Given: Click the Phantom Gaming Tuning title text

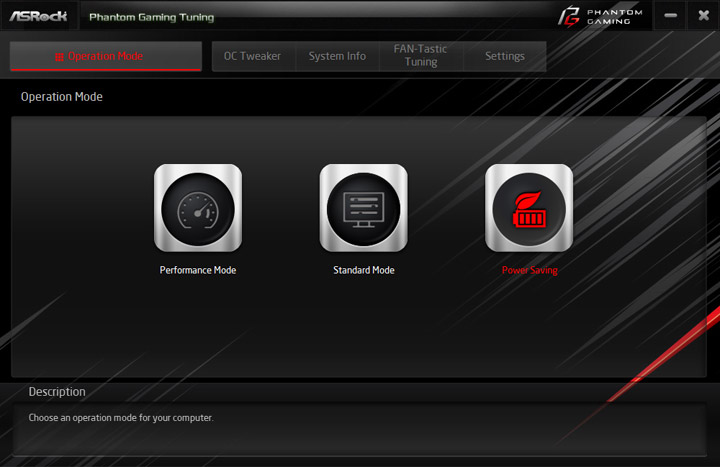Looking at the screenshot, I should click(x=152, y=17).
